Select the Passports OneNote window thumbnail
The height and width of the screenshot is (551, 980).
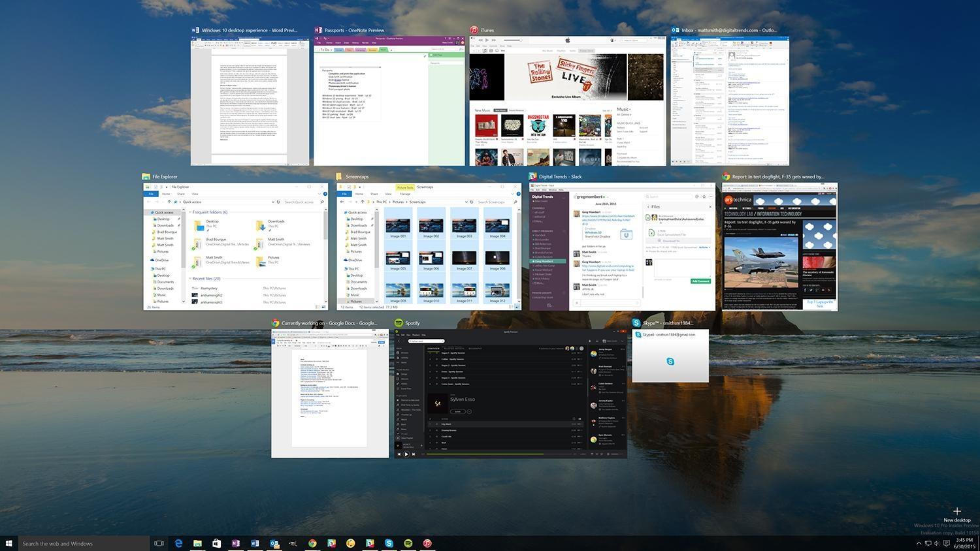coord(389,101)
